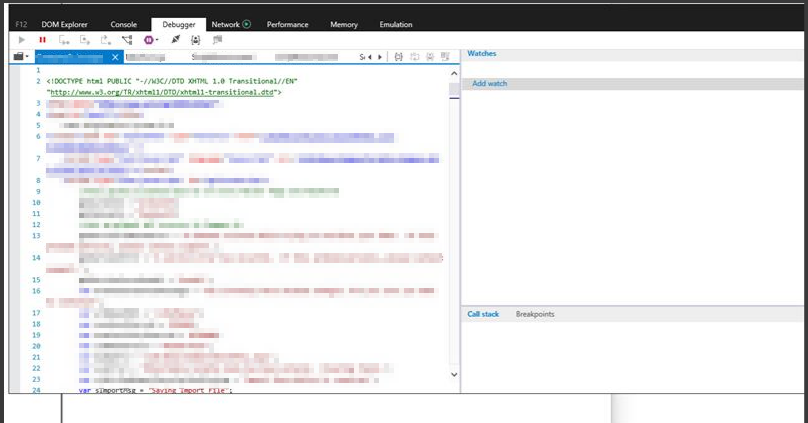This screenshot has height=423, width=808.
Task: Click the DOCTYPE html PUBLIC code line
Action: coord(172,81)
